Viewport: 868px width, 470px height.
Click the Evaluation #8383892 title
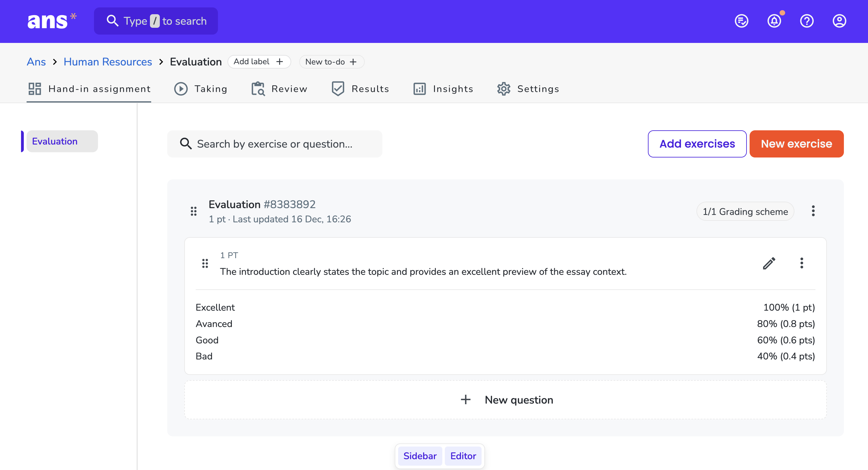coord(262,204)
